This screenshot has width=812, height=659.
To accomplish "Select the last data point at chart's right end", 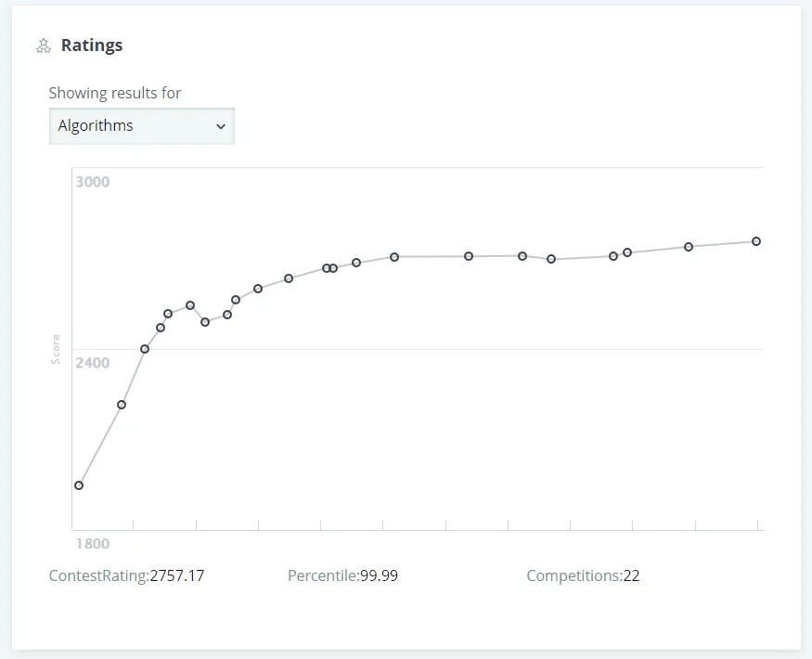I will click(x=756, y=241).
